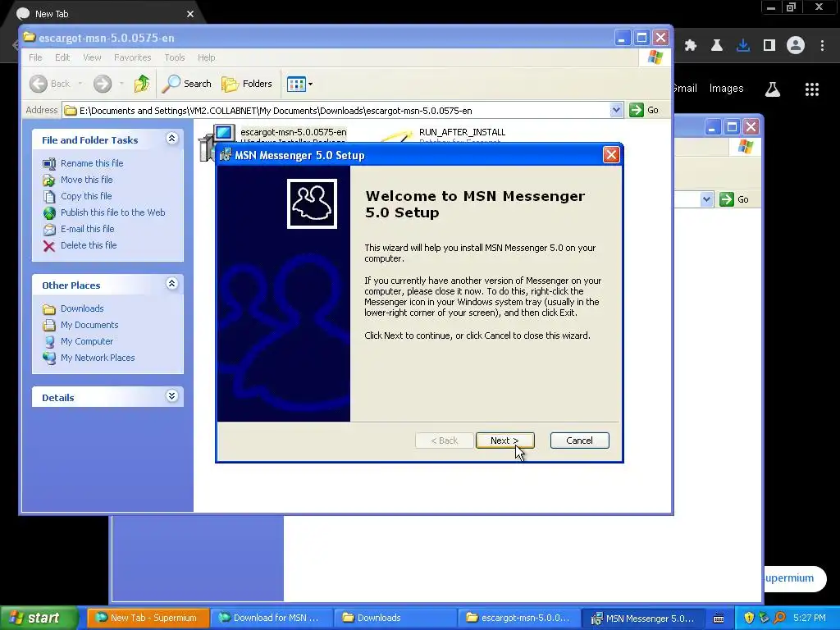Click the Forward toolbar arrow icon
Screen dimensions: 840x630
[x=103, y=84]
